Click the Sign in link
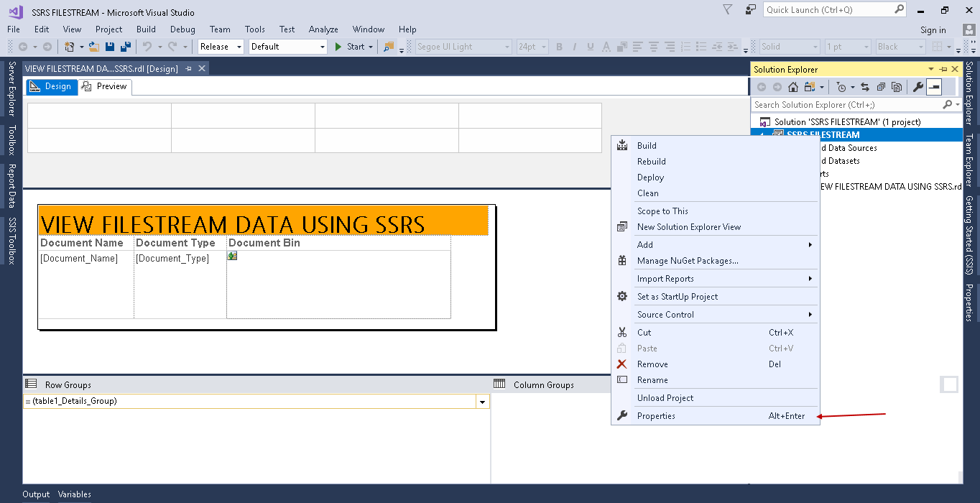Image resolution: width=980 pixels, height=503 pixels. 933,29
